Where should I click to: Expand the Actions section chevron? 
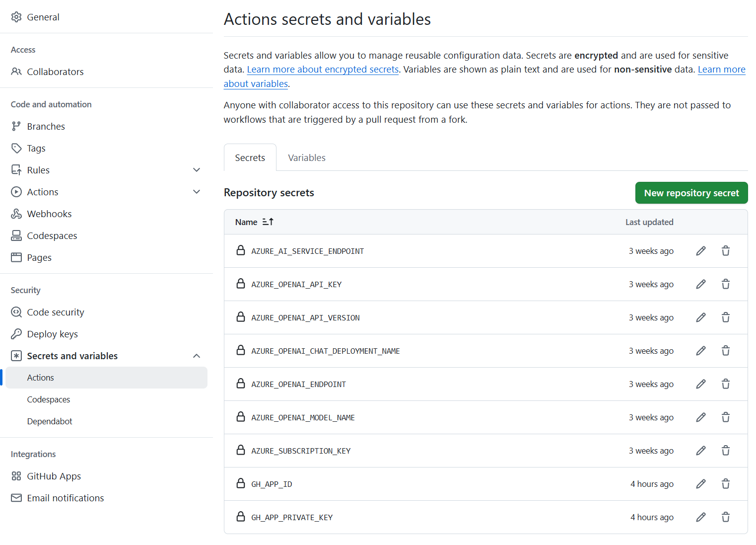click(197, 191)
